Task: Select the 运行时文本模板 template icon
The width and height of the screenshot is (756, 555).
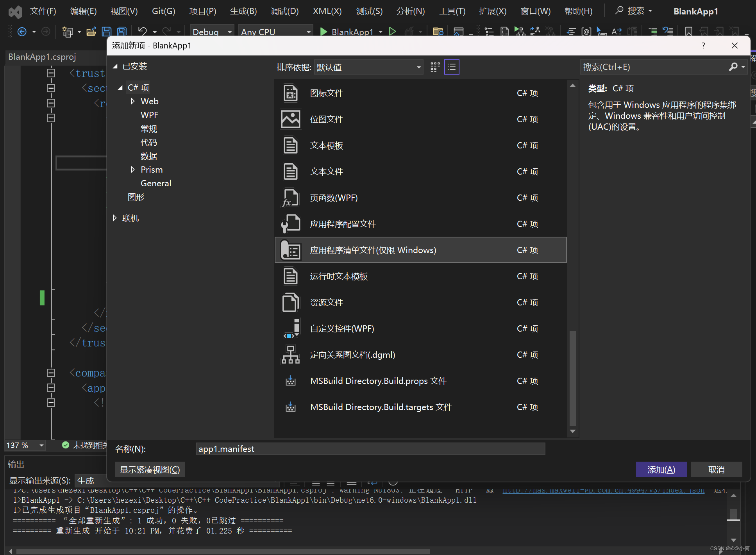Action: coord(291,276)
